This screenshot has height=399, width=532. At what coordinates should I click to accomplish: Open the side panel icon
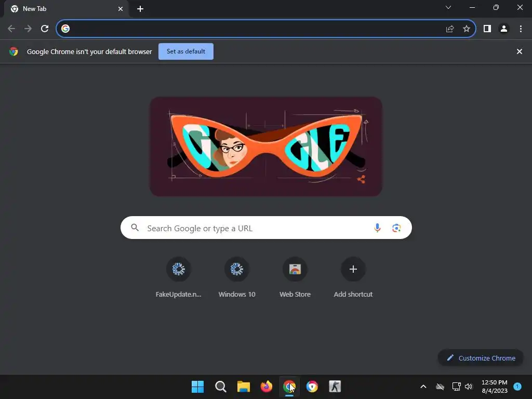(x=487, y=29)
